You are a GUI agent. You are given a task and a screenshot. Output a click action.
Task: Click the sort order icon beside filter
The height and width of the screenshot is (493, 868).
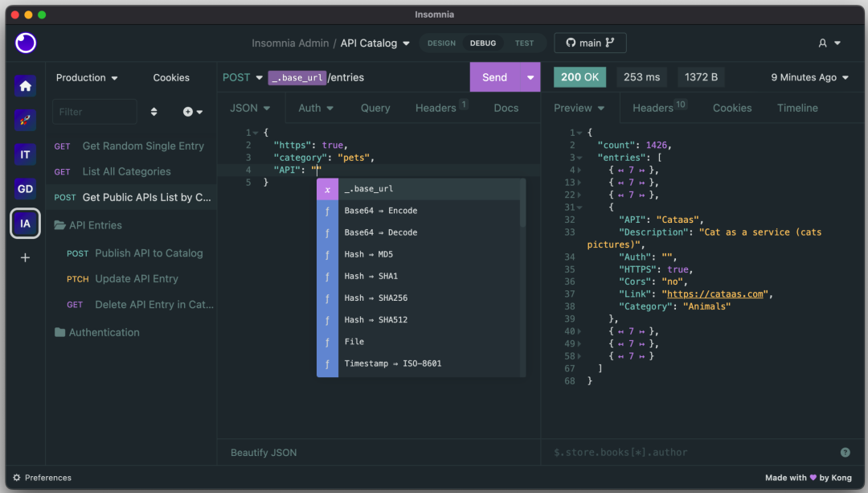(x=154, y=112)
